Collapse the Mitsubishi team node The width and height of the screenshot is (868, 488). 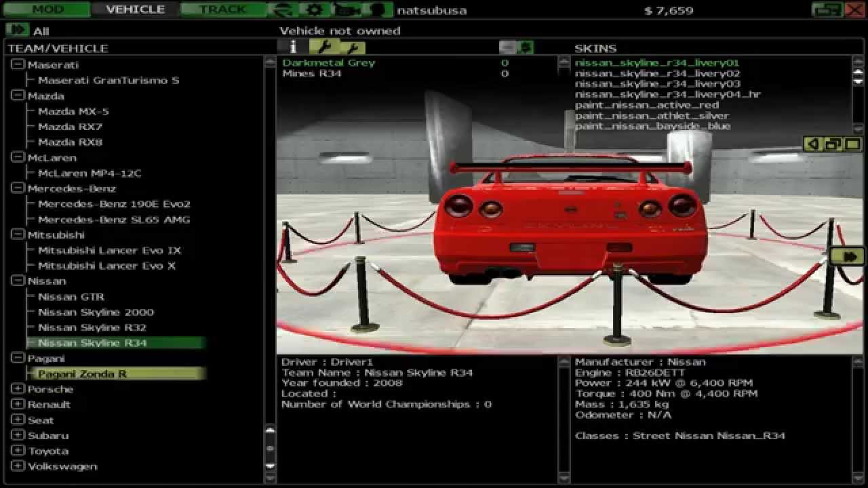(18, 235)
